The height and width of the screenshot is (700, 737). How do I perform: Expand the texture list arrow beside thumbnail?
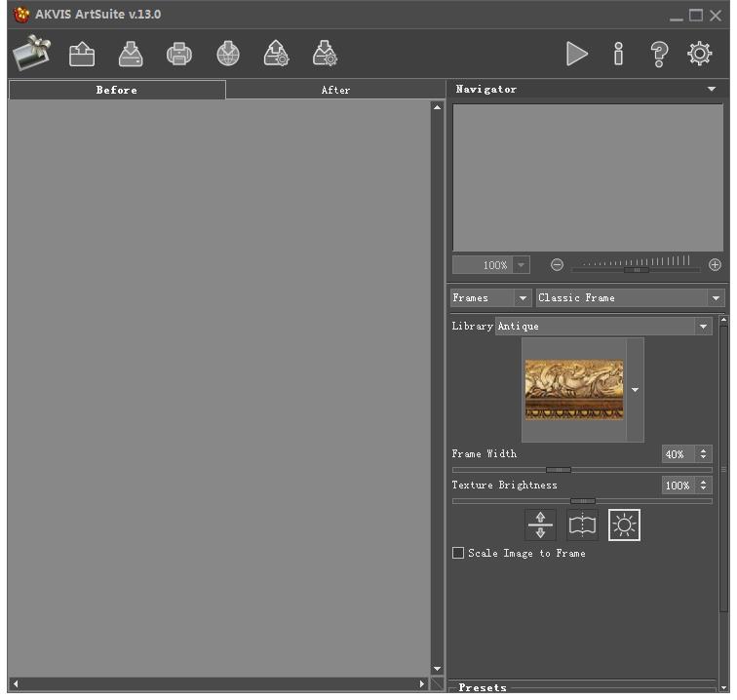[635, 390]
